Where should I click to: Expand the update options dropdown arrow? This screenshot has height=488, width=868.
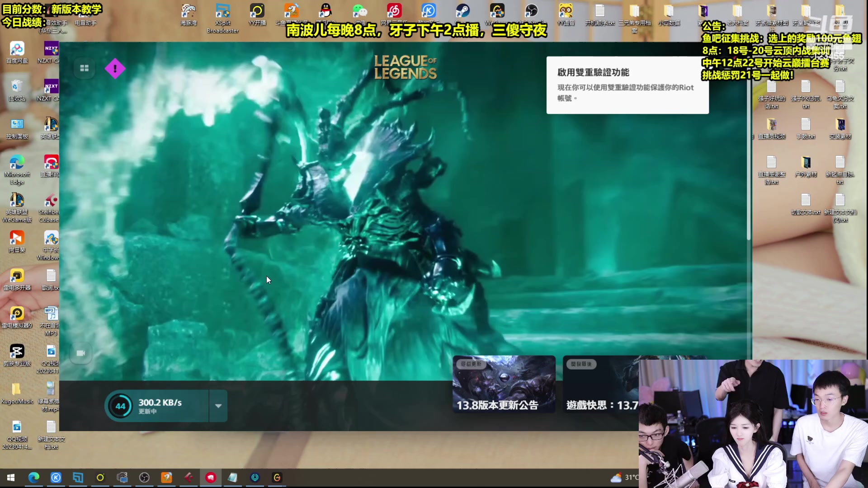tap(218, 406)
